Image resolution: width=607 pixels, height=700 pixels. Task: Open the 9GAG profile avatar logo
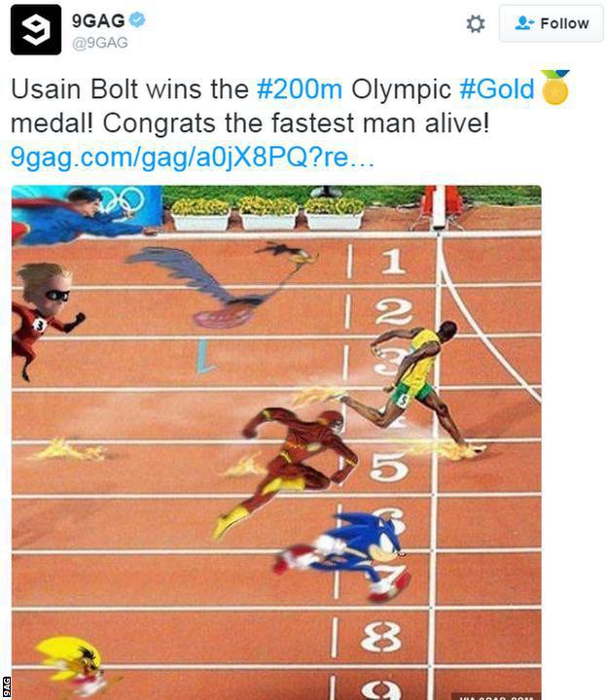tap(36, 29)
